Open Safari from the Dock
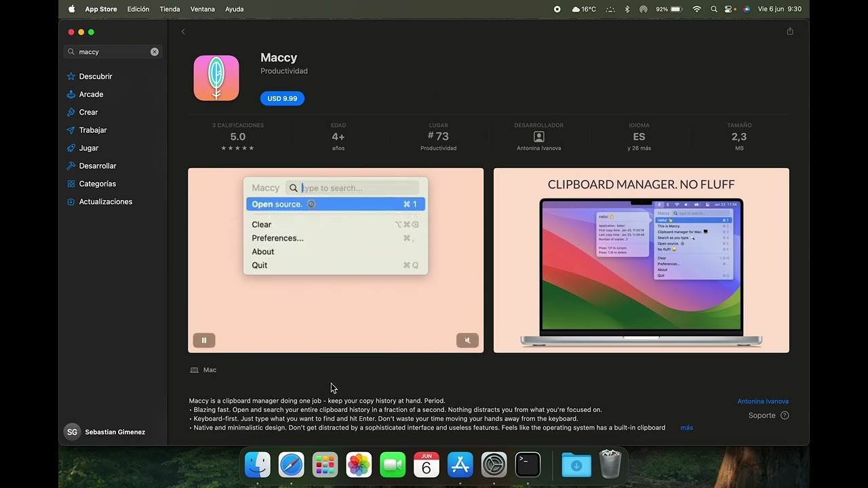 [292, 465]
